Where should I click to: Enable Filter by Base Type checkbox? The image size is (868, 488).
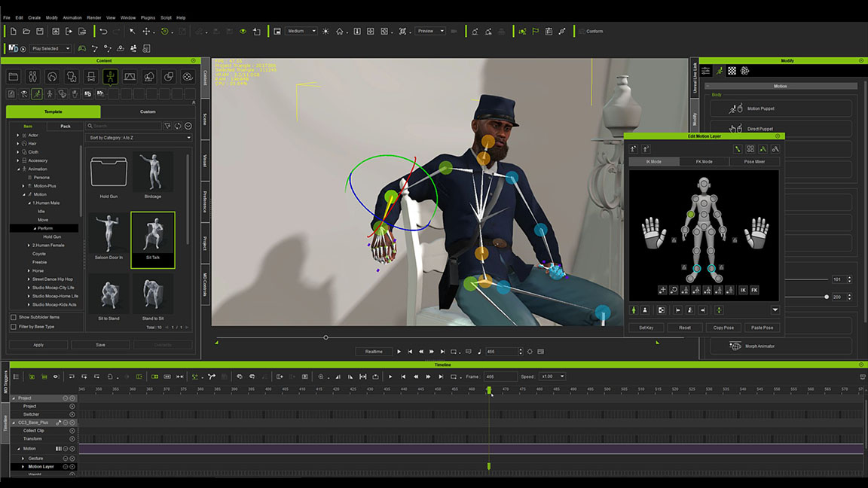coord(14,326)
